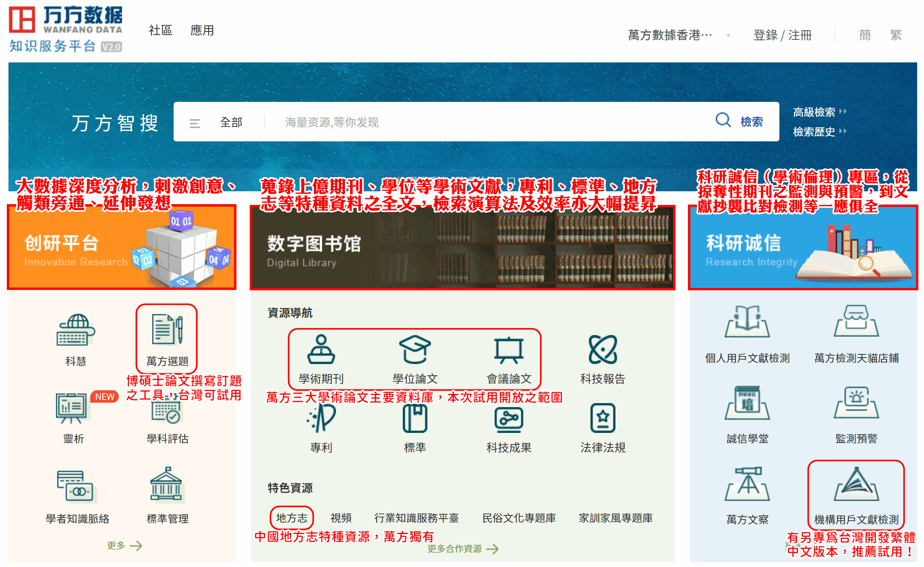Open the 科研诚信 Research Integrity banner
This screenshot has height=567, width=924.
(x=803, y=247)
